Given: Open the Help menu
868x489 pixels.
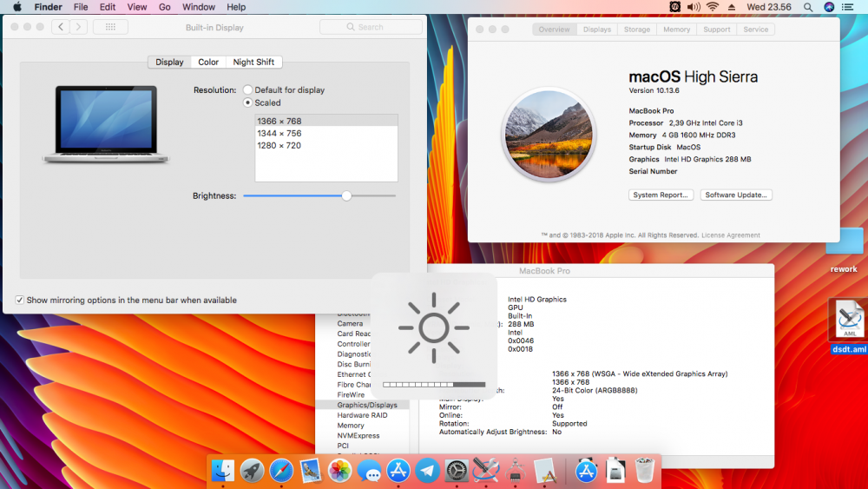Looking at the screenshot, I should click(236, 7).
